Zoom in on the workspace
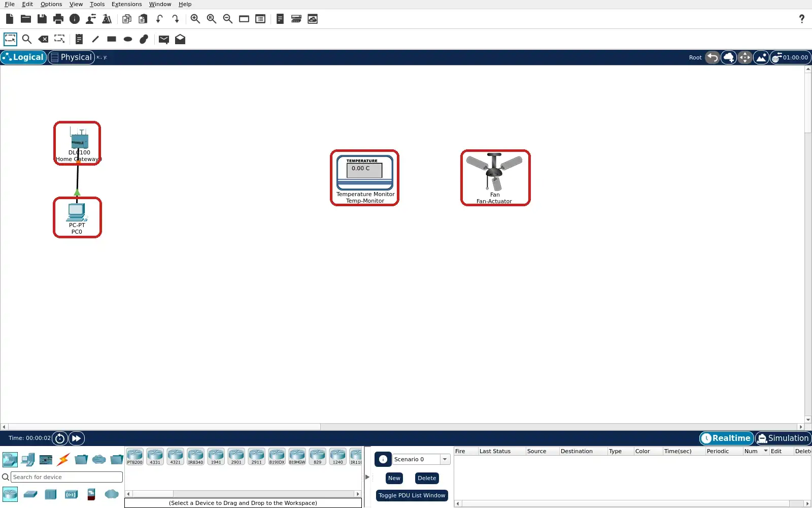Image resolution: width=812 pixels, height=508 pixels. pos(195,19)
